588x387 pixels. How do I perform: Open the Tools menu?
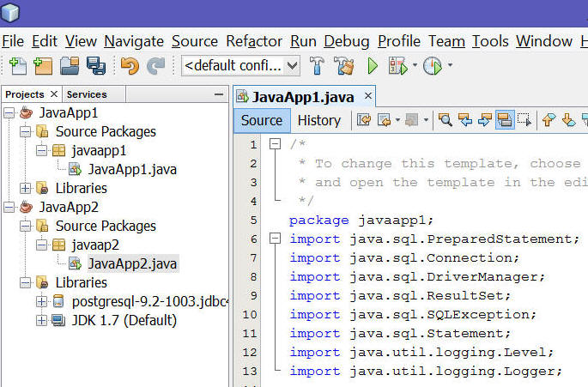[490, 41]
